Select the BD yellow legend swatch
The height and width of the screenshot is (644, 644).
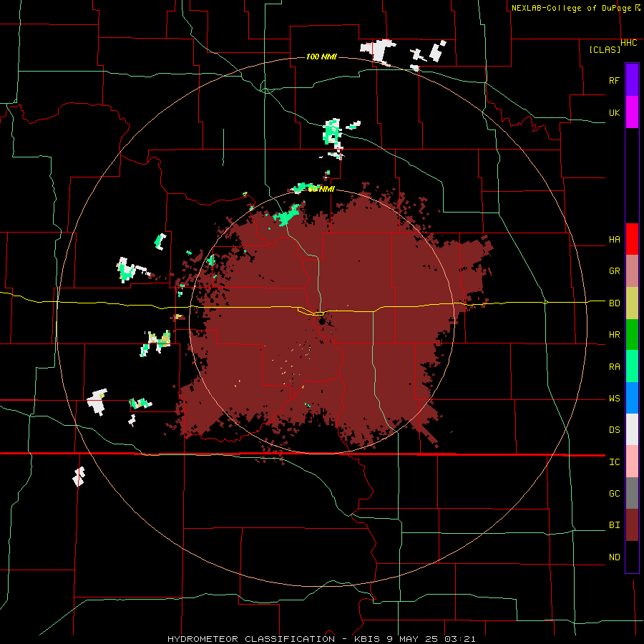632,303
